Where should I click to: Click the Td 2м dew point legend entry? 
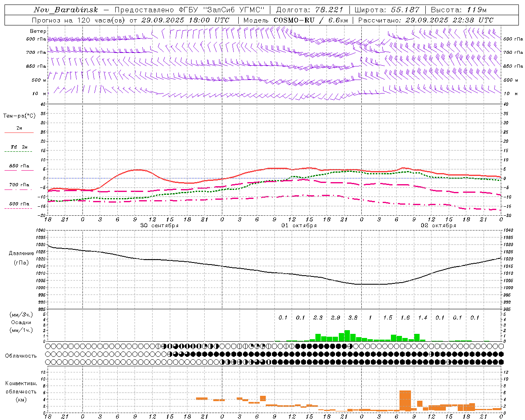point(19,147)
